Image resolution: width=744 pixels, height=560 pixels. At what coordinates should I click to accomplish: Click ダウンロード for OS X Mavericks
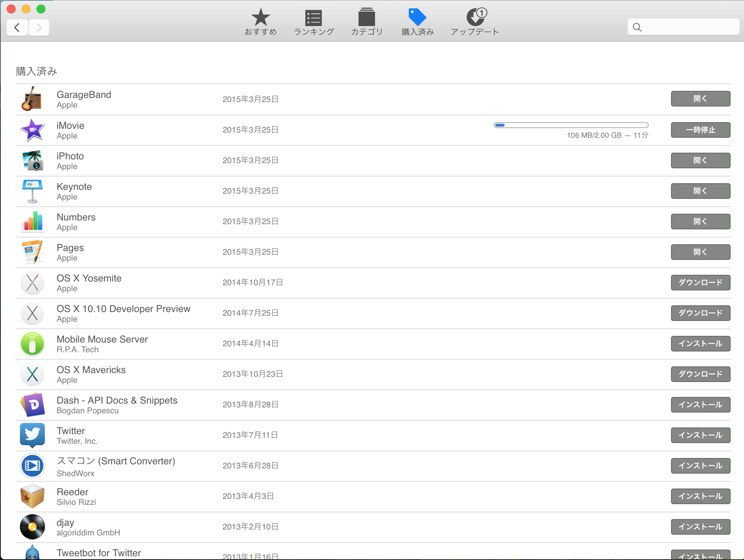click(700, 374)
